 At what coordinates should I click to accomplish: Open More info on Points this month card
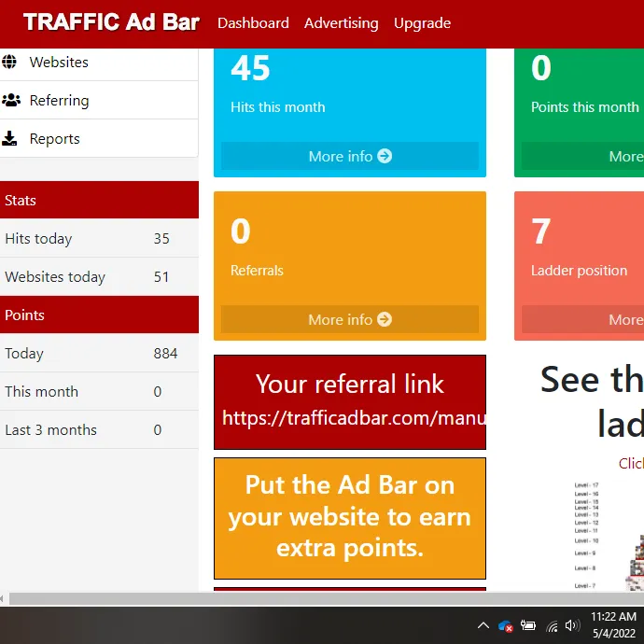582,156
